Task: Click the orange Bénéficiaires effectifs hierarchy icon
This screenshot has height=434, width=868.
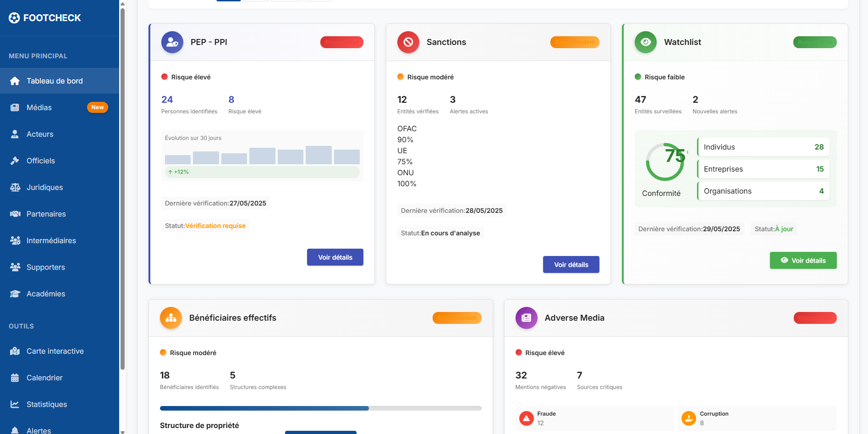Action: [170, 318]
